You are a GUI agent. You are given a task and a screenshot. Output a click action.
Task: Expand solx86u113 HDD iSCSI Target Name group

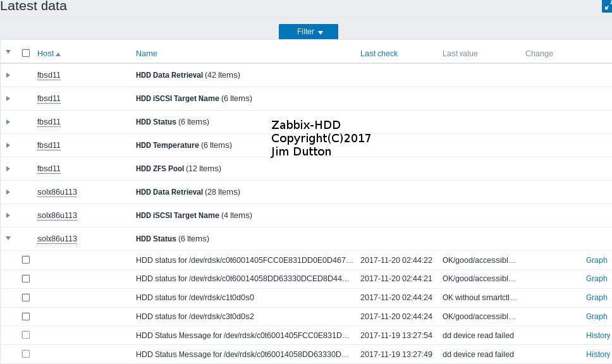pyautogui.click(x=8, y=215)
